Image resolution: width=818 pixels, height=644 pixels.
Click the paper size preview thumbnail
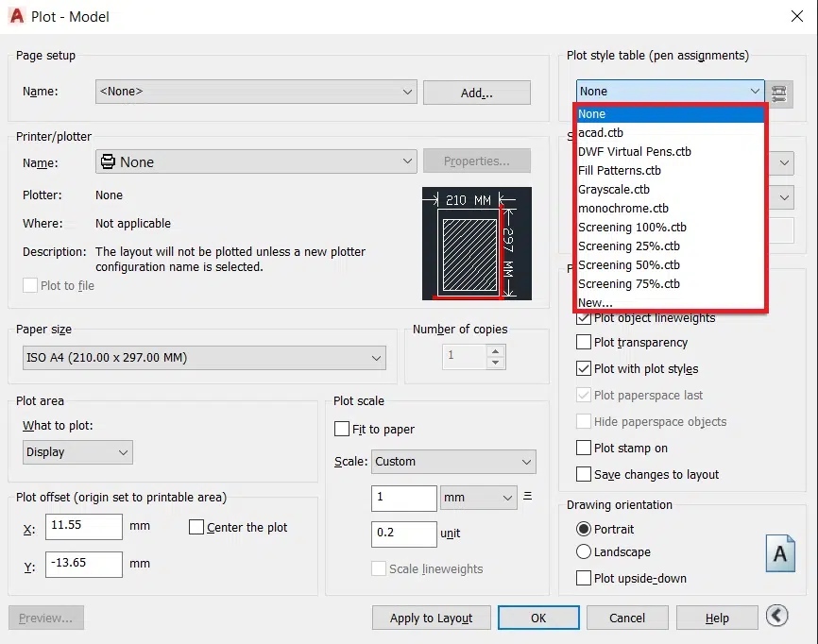coord(476,244)
